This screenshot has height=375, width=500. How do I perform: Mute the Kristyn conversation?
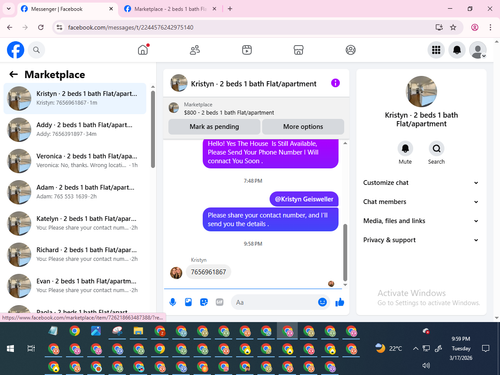click(x=405, y=149)
